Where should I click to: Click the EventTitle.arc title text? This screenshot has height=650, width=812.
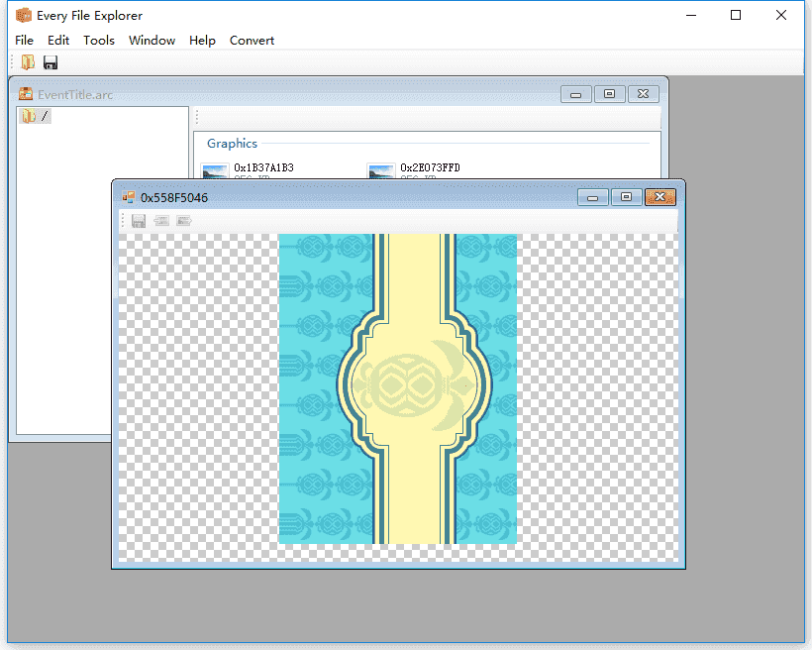[75, 95]
